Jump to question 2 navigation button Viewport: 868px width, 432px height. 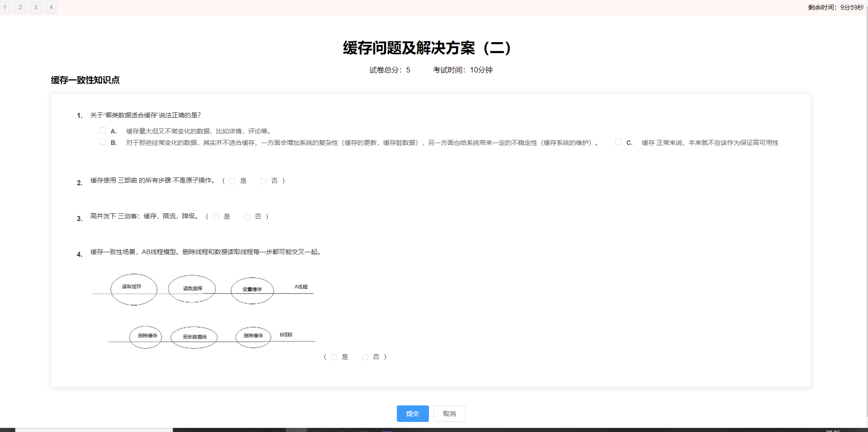point(20,7)
